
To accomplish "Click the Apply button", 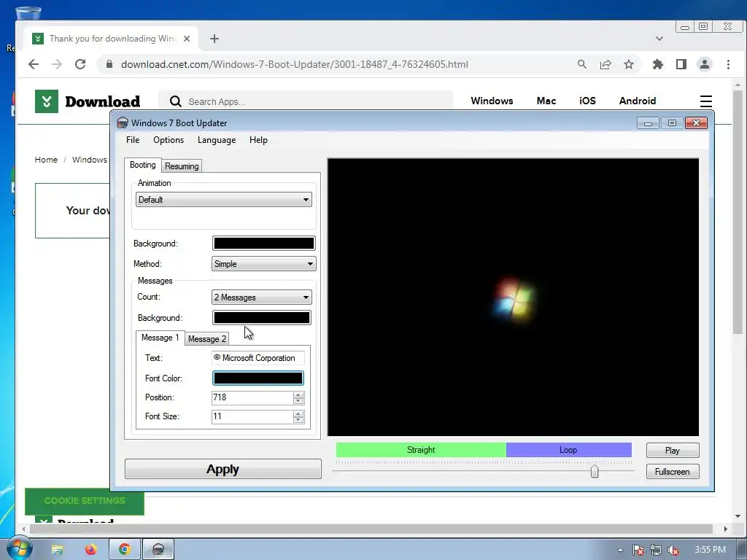I will click(223, 469).
